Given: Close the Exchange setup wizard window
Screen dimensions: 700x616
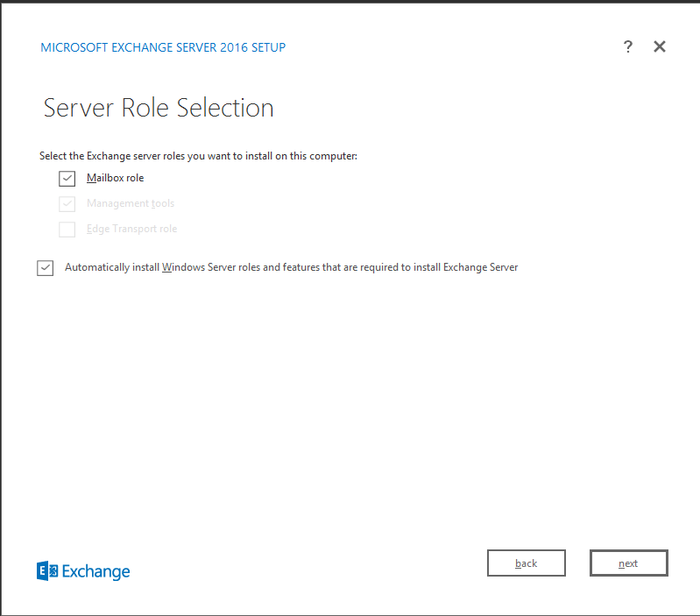Looking at the screenshot, I should (660, 46).
